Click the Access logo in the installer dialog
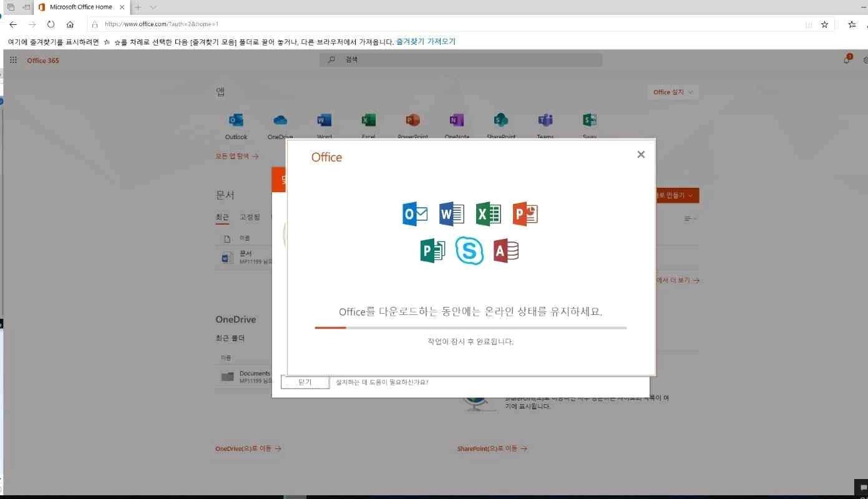 pyautogui.click(x=506, y=251)
